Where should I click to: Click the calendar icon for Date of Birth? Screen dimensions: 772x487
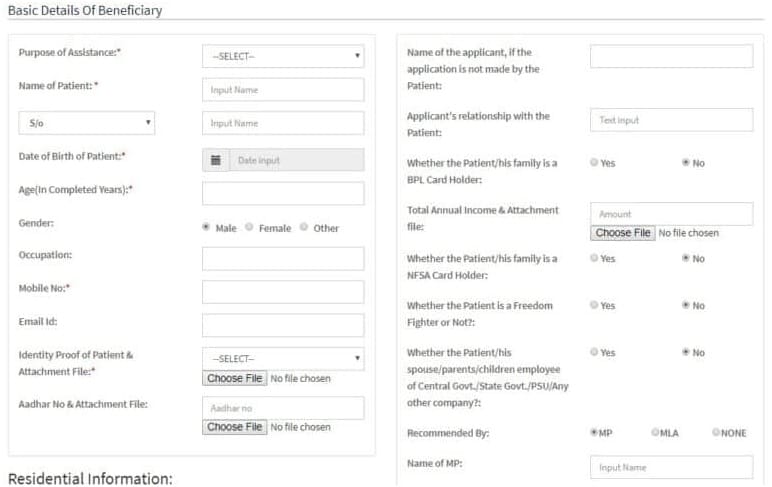pos(215,160)
